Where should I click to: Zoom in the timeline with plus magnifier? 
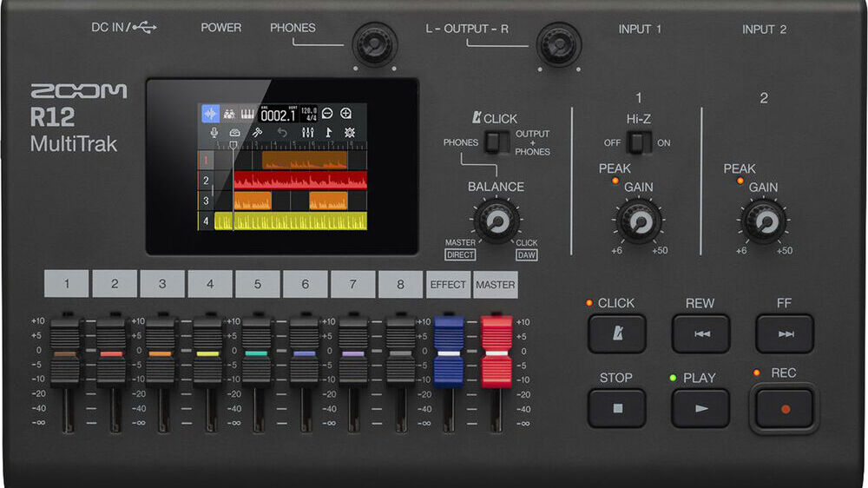(x=346, y=114)
